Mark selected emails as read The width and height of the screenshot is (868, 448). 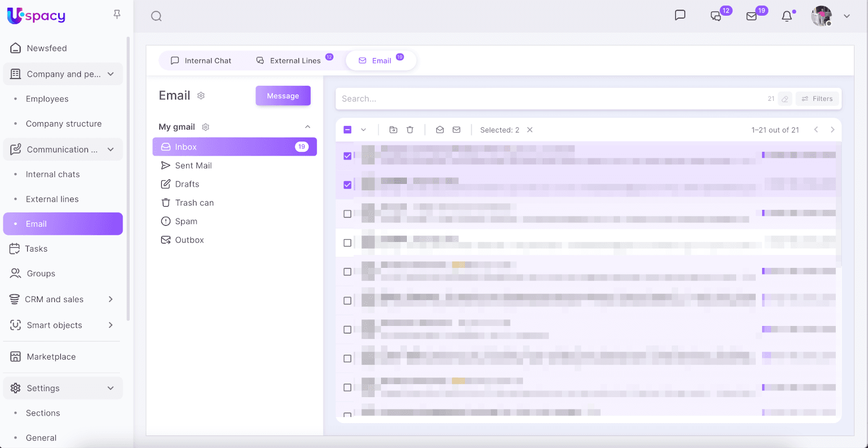point(440,130)
